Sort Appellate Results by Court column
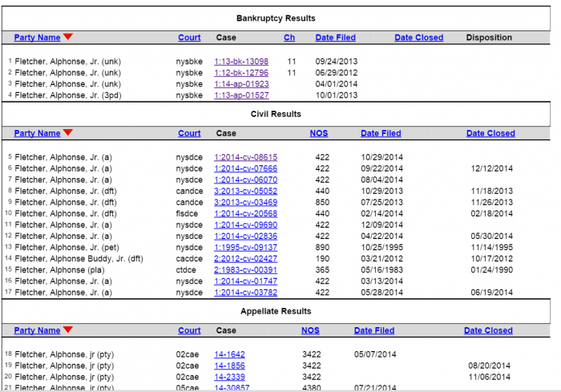The height and width of the screenshot is (392, 561). coord(189,330)
